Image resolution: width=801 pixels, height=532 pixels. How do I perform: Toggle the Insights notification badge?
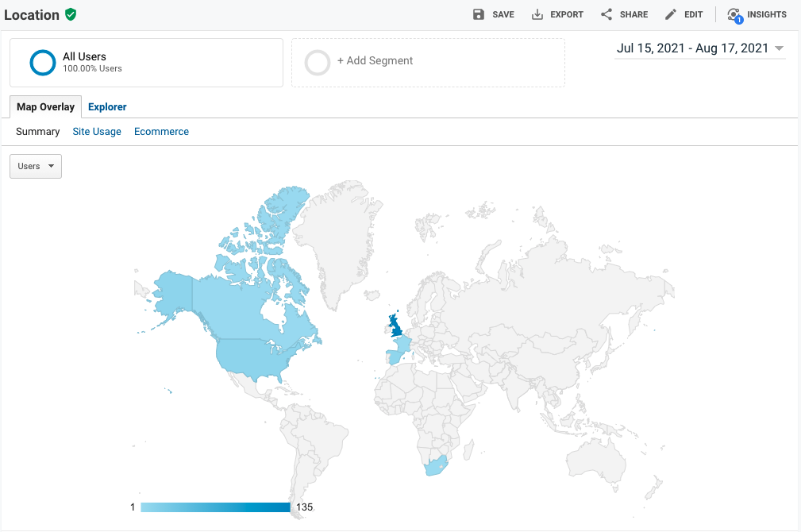[x=738, y=19]
